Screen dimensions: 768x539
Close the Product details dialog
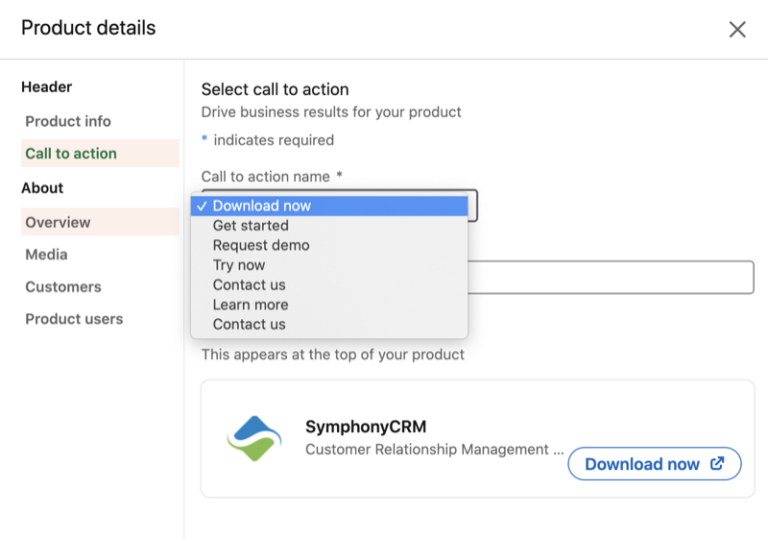coord(737,30)
